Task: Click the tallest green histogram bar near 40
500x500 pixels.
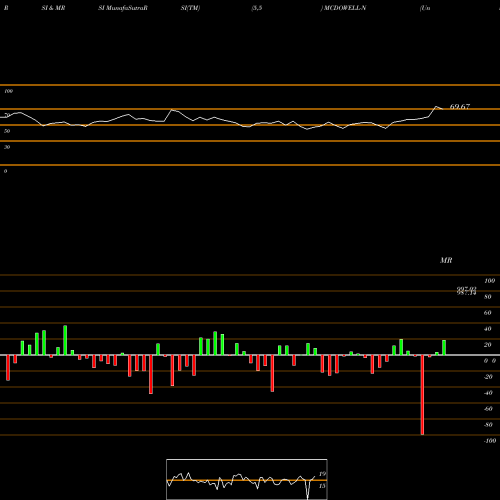Action: click(65, 340)
